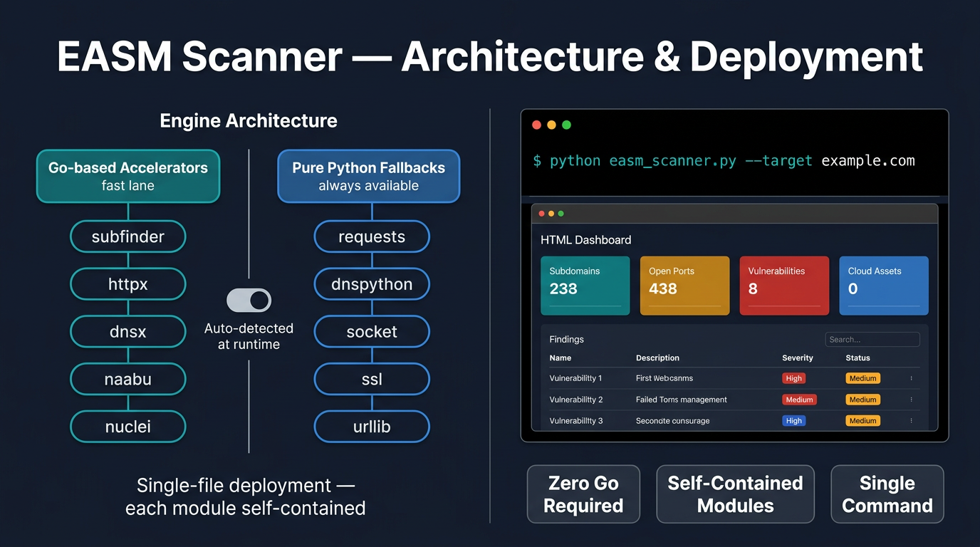Select the nuclei module pill

128,427
